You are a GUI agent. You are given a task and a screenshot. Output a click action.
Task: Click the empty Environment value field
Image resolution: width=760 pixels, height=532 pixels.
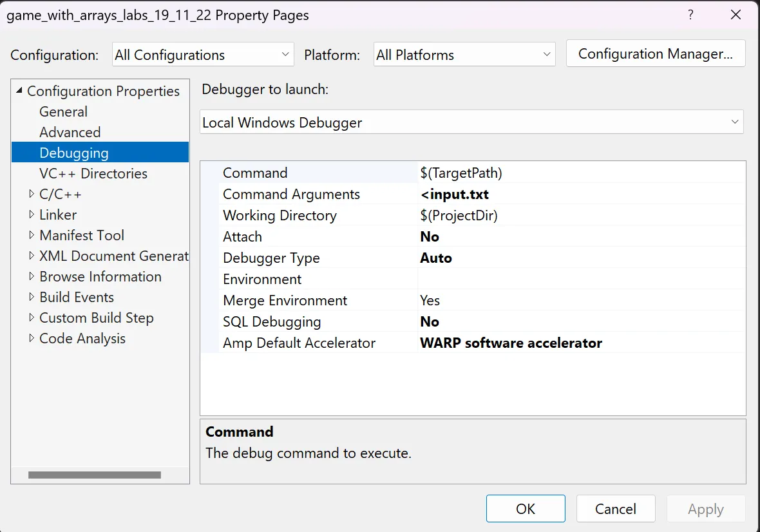coord(580,279)
